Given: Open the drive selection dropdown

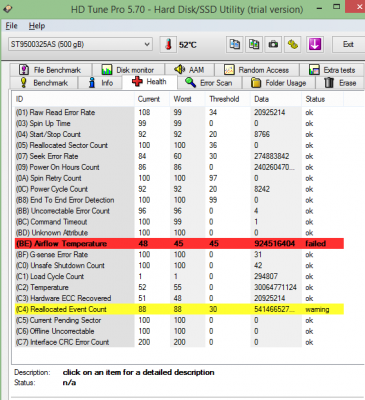Looking at the screenshot, I should tap(80, 44).
